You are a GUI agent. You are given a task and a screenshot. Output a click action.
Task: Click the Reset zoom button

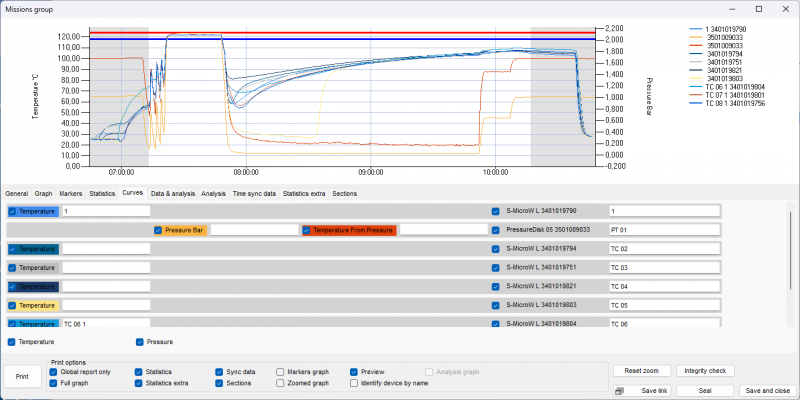[x=641, y=371]
